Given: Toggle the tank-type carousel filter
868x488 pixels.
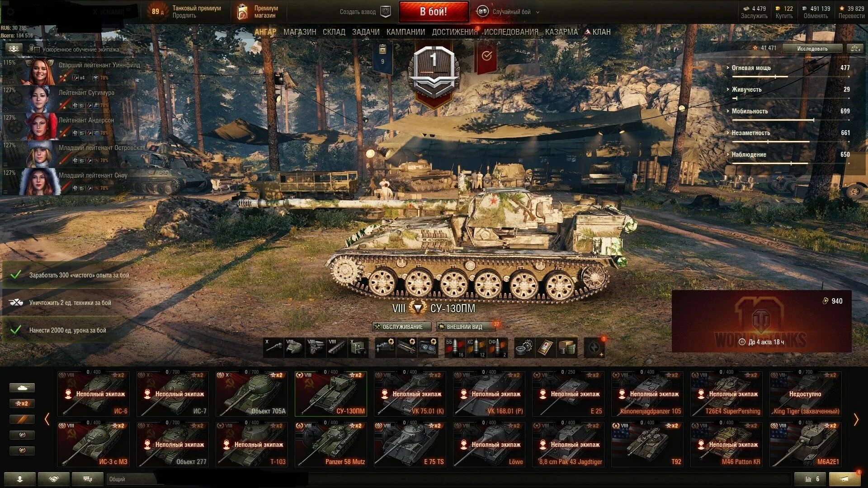Looking at the screenshot, I should 22,388.
